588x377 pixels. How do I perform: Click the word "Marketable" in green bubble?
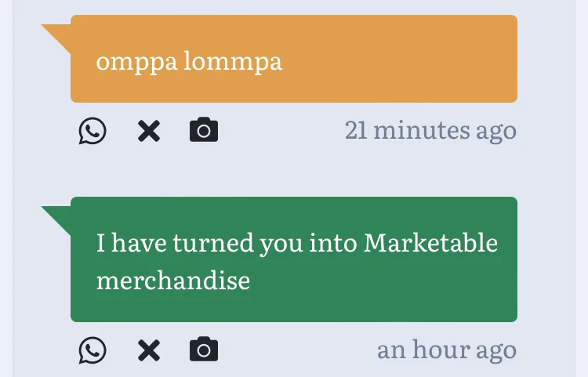tap(431, 243)
